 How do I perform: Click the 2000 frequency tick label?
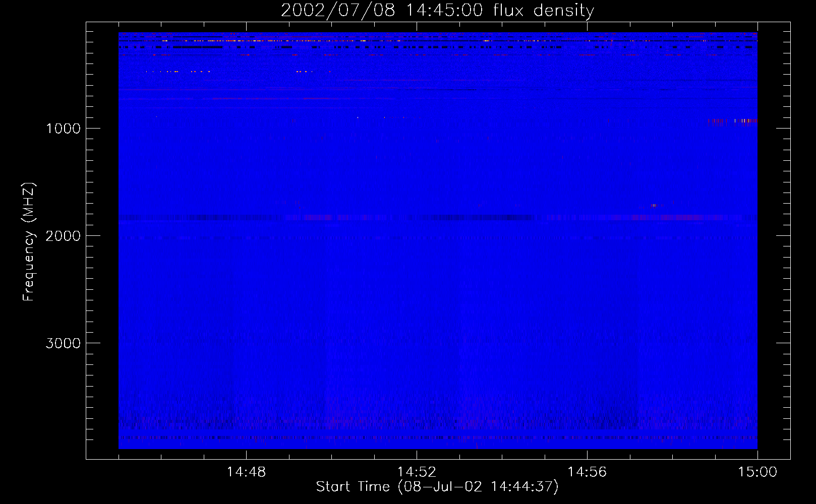tap(63, 236)
